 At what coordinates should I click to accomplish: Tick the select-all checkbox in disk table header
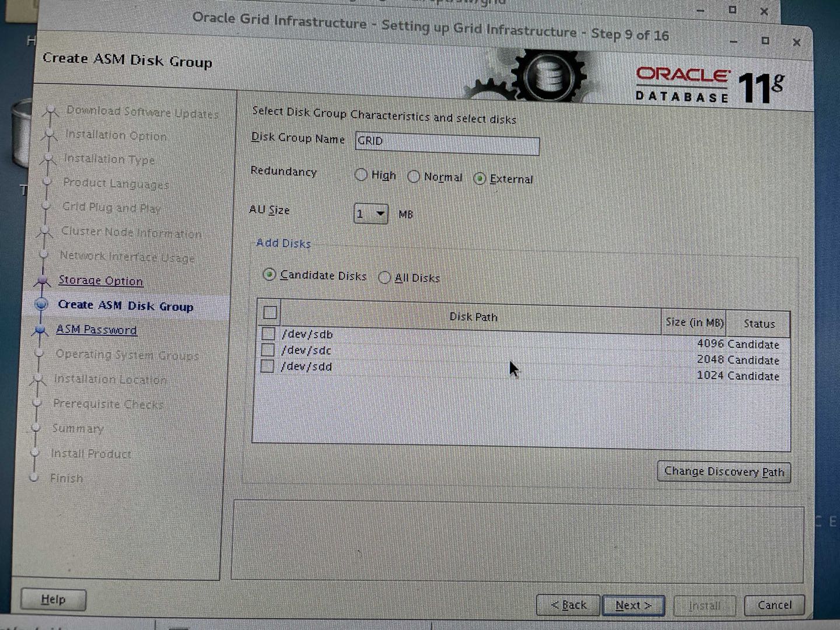[269, 313]
